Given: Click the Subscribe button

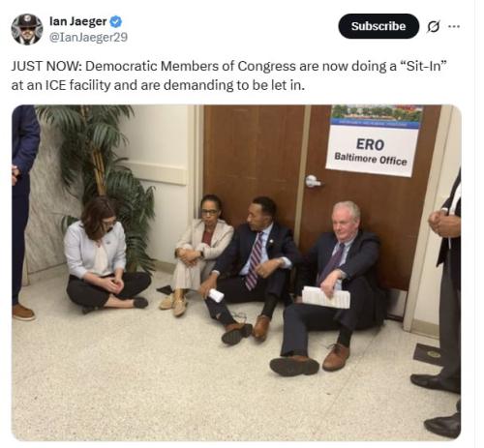Looking at the screenshot, I should [x=378, y=26].
